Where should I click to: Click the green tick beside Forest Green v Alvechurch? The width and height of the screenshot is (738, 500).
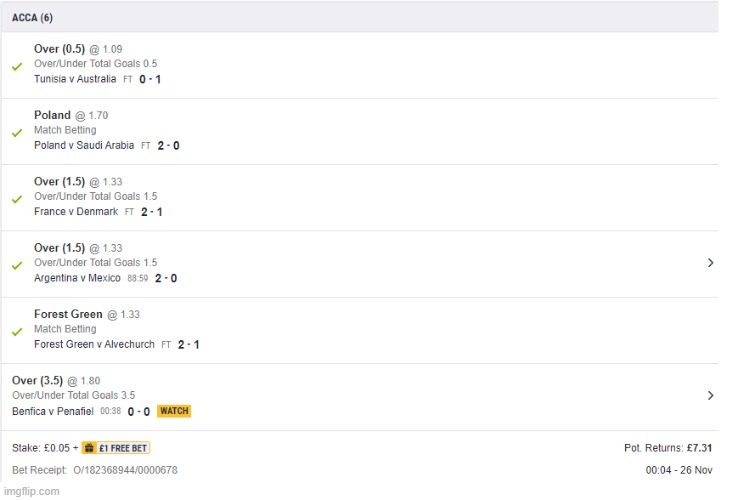pos(16,331)
